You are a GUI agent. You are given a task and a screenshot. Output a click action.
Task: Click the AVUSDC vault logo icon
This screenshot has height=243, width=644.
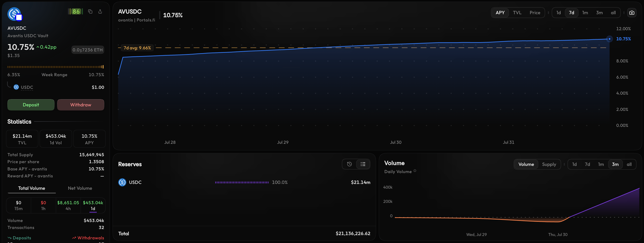[x=14, y=14]
